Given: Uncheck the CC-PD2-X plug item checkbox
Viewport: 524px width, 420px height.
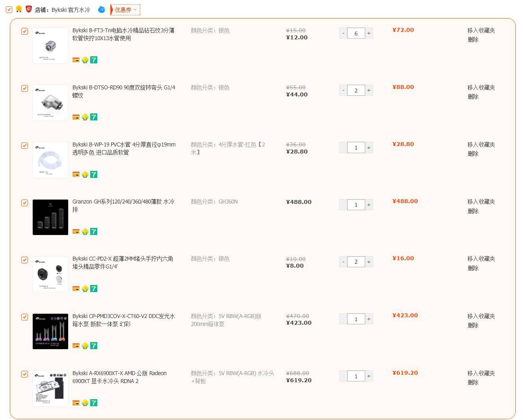Looking at the screenshot, I should click(x=24, y=260).
